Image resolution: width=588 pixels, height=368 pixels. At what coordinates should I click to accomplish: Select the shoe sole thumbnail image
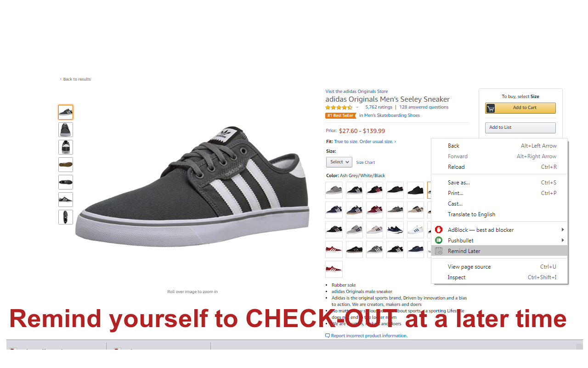click(66, 165)
